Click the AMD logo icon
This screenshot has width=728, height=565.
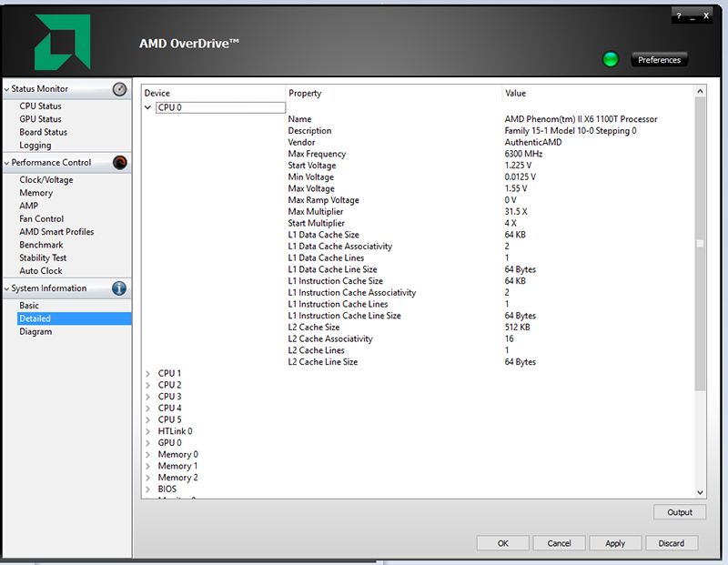pyautogui.click(x=63, y=42)
